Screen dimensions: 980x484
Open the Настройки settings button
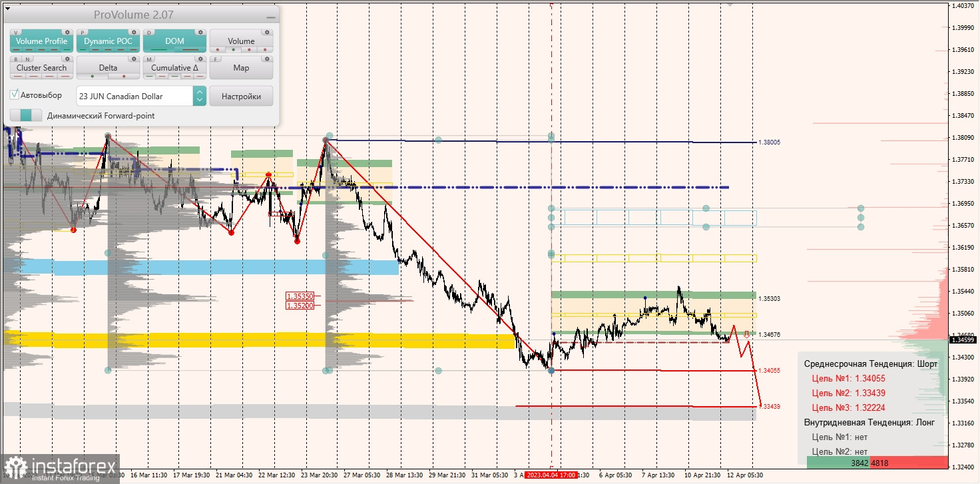click(241, 96)
